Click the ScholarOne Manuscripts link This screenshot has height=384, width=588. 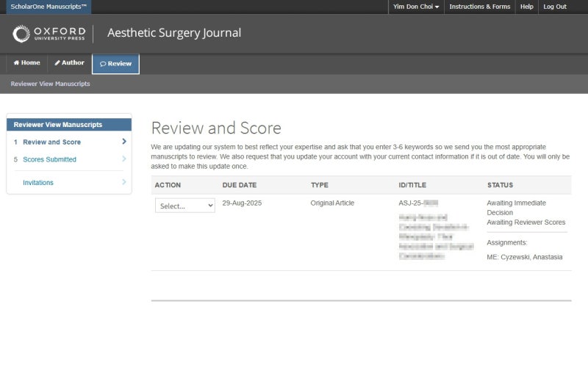[49, 7]
